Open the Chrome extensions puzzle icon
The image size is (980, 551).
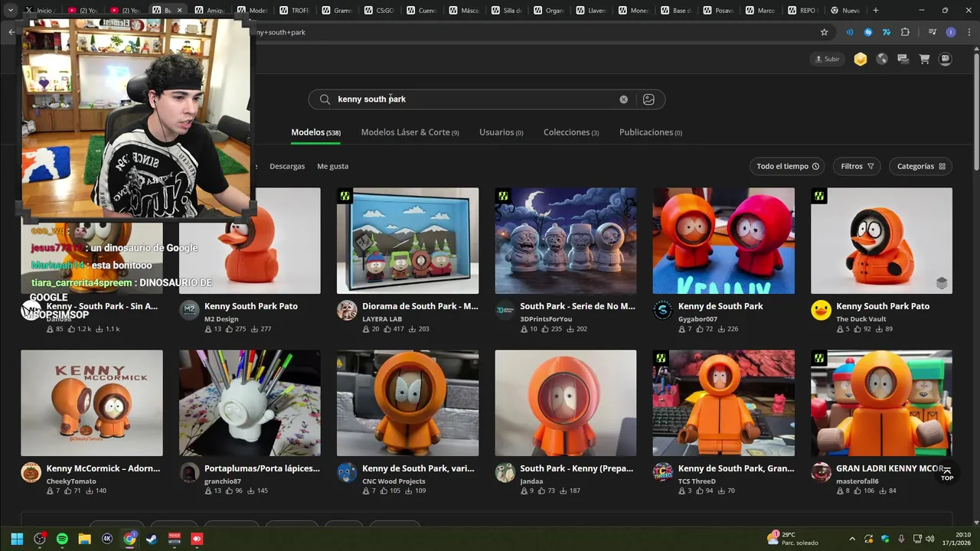tap(905, 32)
